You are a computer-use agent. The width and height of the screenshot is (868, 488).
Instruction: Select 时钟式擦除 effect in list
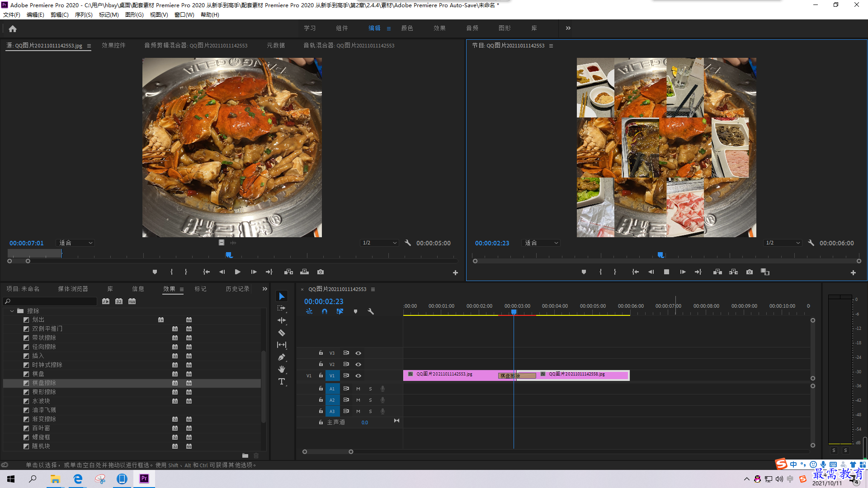[132, 365]
